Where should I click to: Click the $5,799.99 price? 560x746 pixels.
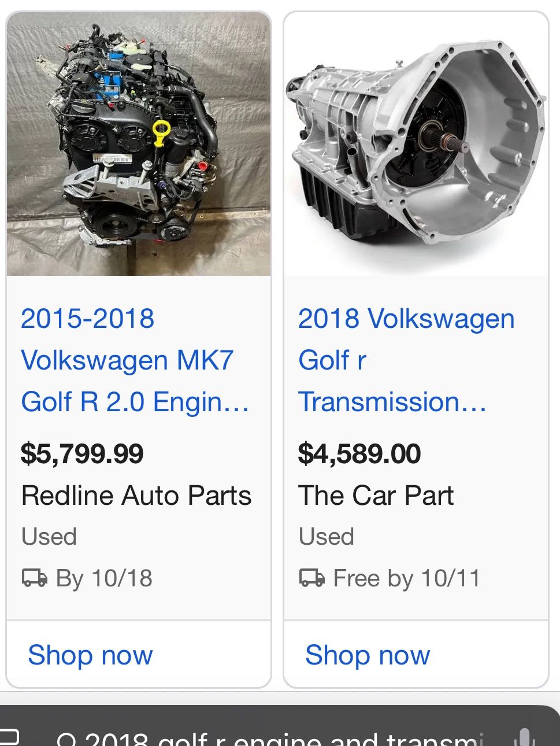(x=82, y=453)
